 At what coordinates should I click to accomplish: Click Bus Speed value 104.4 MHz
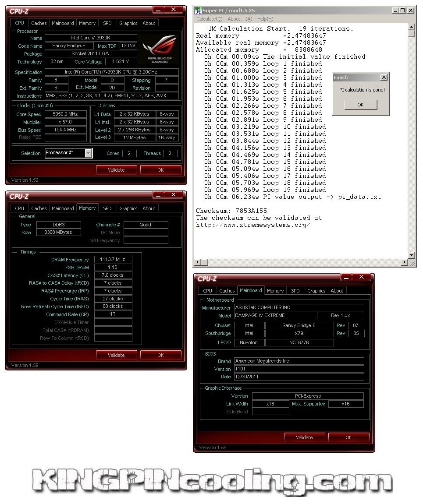(x=65, y=130)
